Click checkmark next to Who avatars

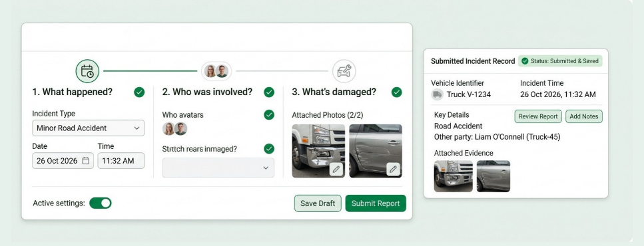269,115
